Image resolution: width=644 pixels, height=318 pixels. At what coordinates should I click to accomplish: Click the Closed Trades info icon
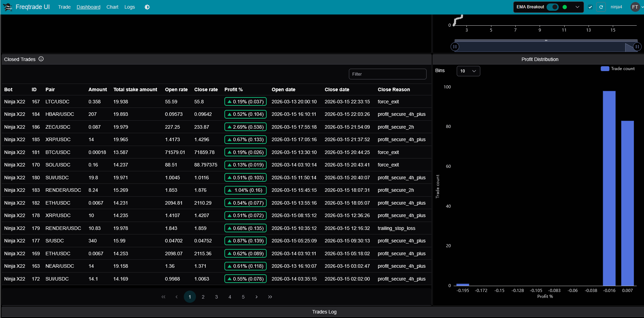(x=41, y=59)
